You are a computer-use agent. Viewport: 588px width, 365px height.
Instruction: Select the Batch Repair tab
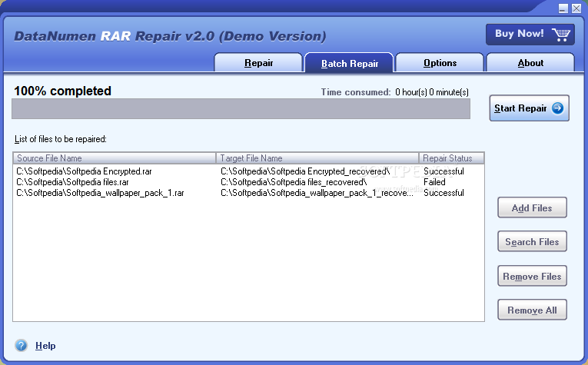349,63
